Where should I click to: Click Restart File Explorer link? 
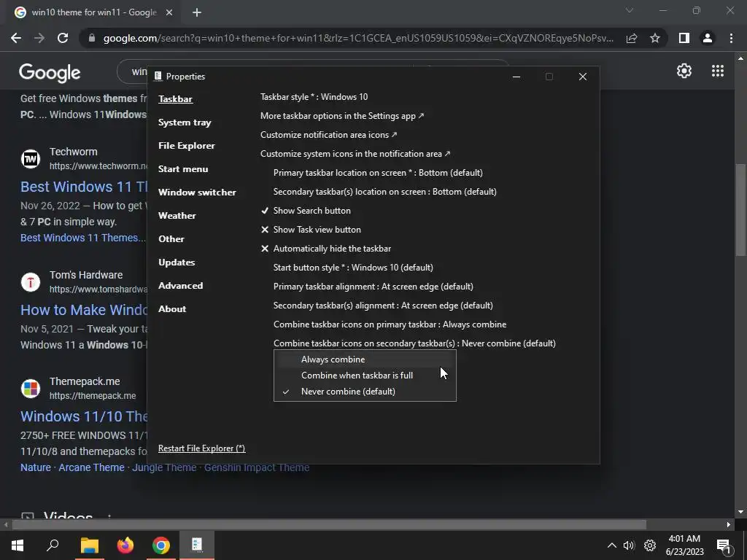(201, 448)
